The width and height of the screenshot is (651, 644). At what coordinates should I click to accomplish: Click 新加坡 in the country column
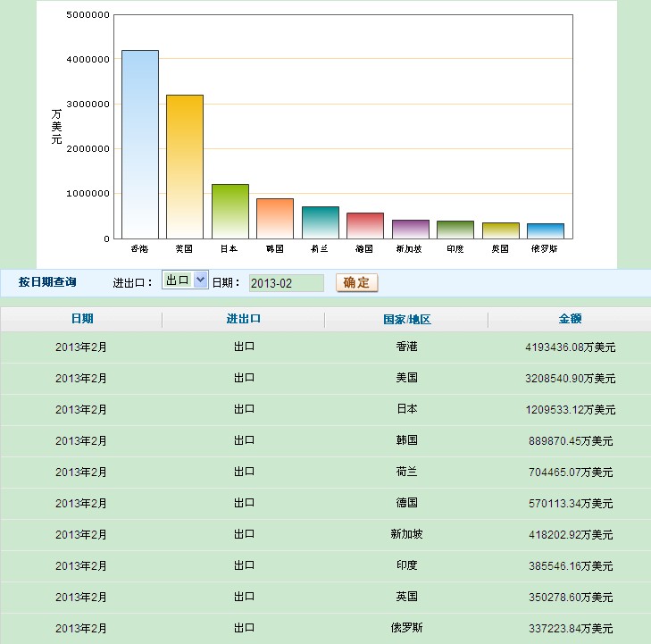click(406, 534)
